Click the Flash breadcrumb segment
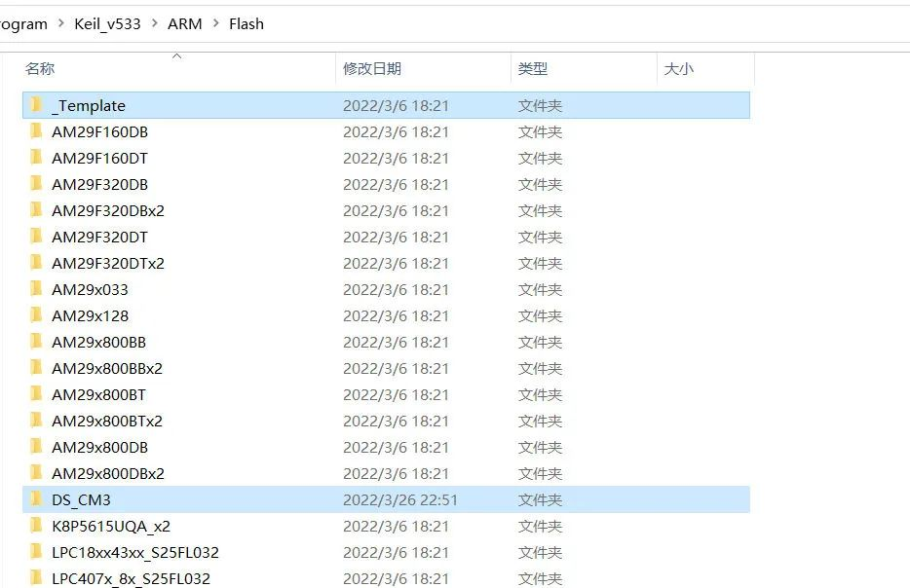 pyautogui.click(x=246, y=23)
